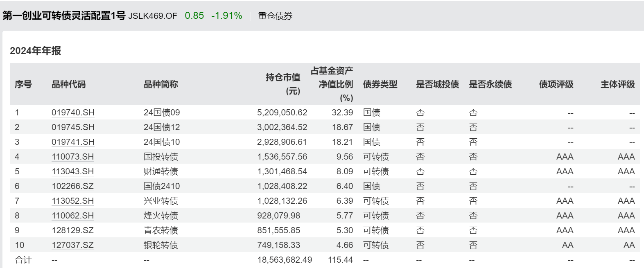The height and width of the screenshot is (268, 644).
Task: Click the 占基金资产净值比例(%) column header
Action: (x=332, y=84)
